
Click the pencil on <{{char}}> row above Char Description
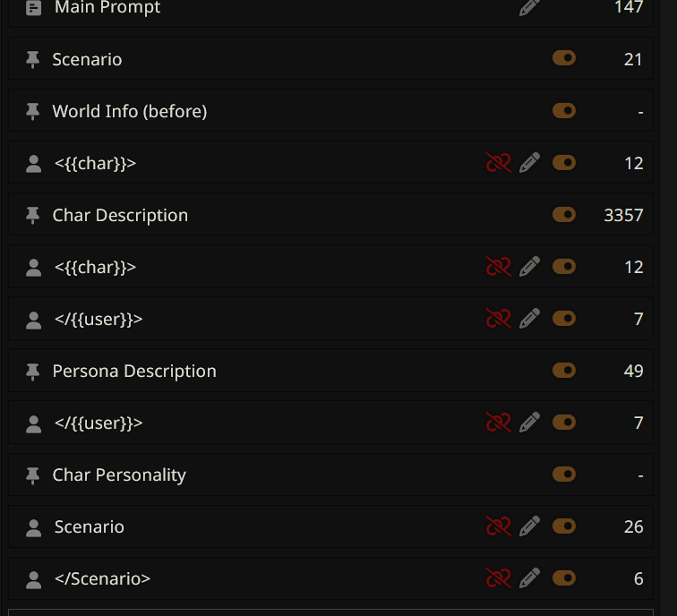(x=530, y=163)
